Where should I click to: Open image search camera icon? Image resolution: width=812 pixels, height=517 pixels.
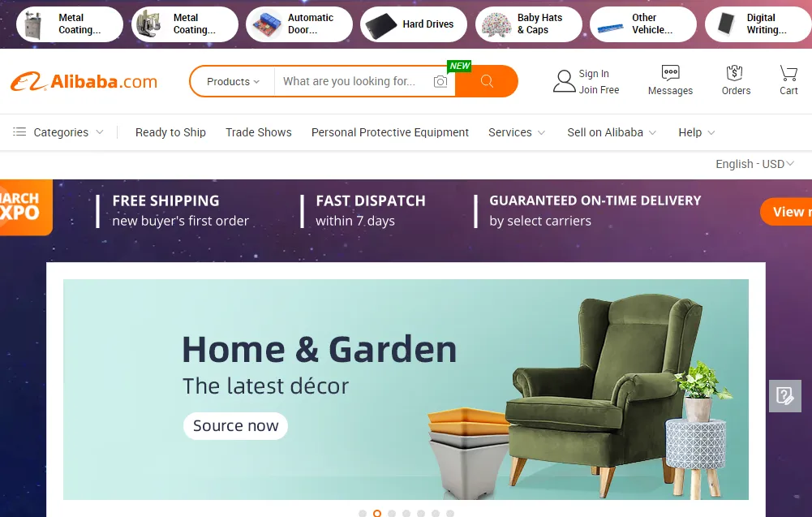tap(440, 81)
